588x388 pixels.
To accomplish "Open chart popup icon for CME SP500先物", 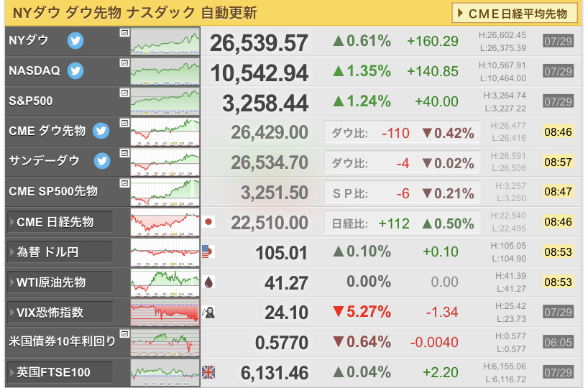I will pyautogui.click(x=124, y=183).
